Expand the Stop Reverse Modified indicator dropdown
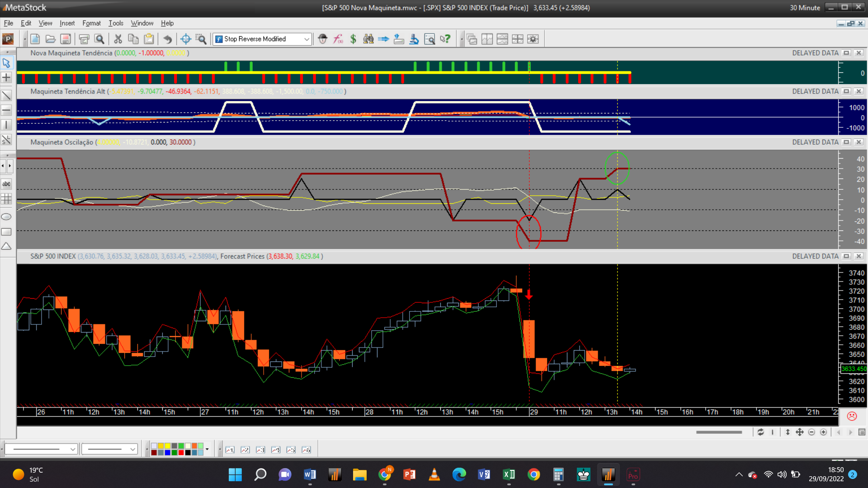 (x=307, y=39)
